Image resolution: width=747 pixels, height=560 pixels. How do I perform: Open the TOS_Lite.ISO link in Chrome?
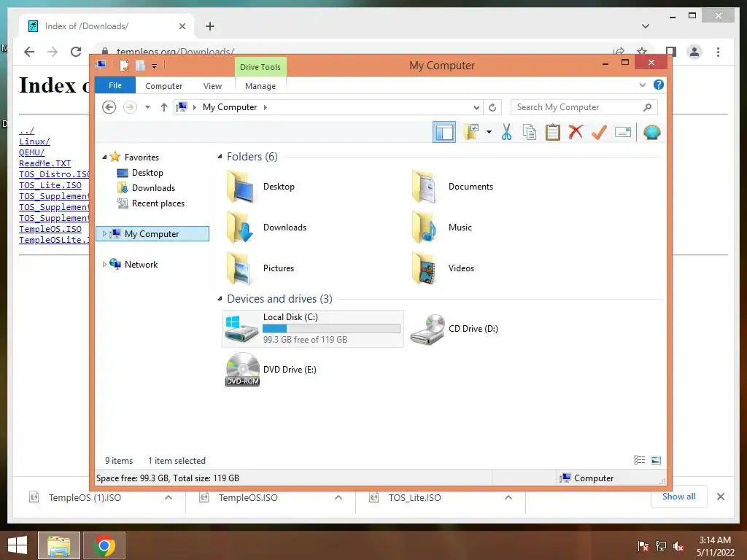click(x=50, y=185)
